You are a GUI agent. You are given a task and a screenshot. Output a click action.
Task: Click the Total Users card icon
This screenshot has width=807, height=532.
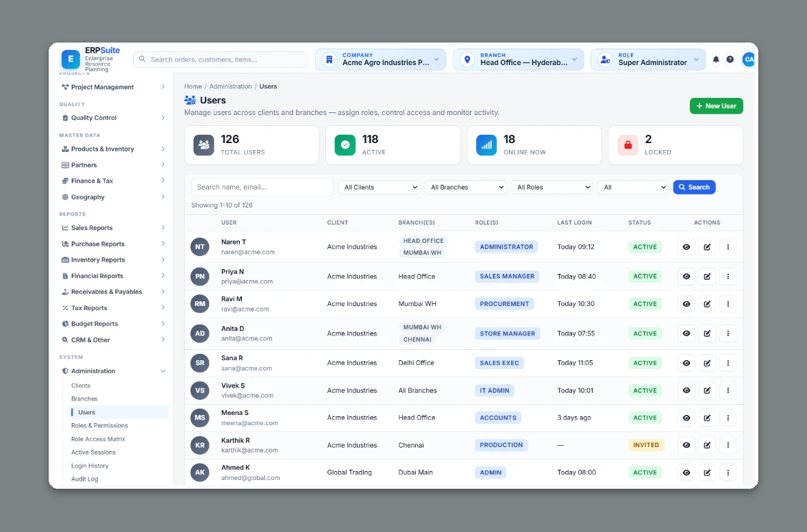[204, 145]
